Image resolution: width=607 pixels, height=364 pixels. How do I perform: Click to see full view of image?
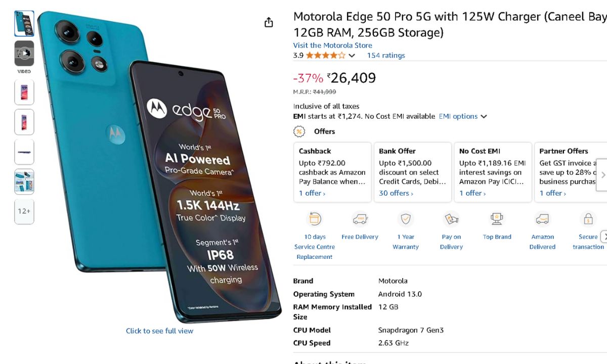click(159, 331)
